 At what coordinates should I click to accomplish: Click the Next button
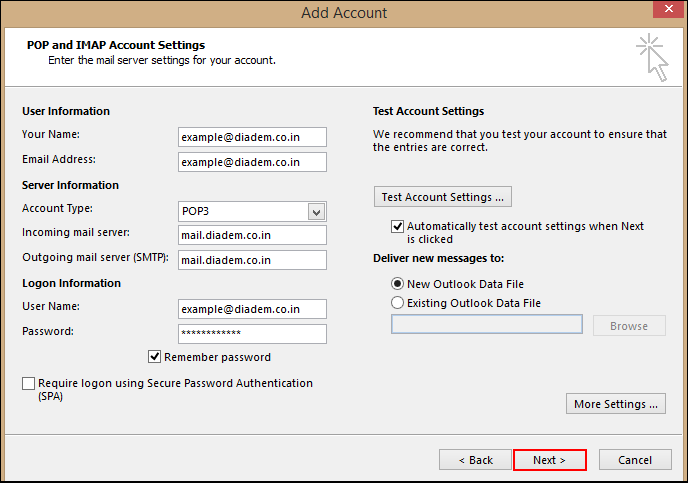pos(549,460)
